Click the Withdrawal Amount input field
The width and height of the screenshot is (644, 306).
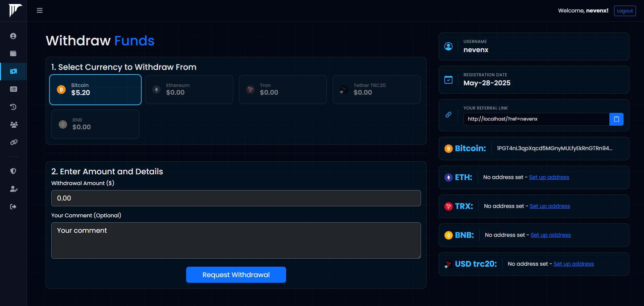click(x=236, y=198)
